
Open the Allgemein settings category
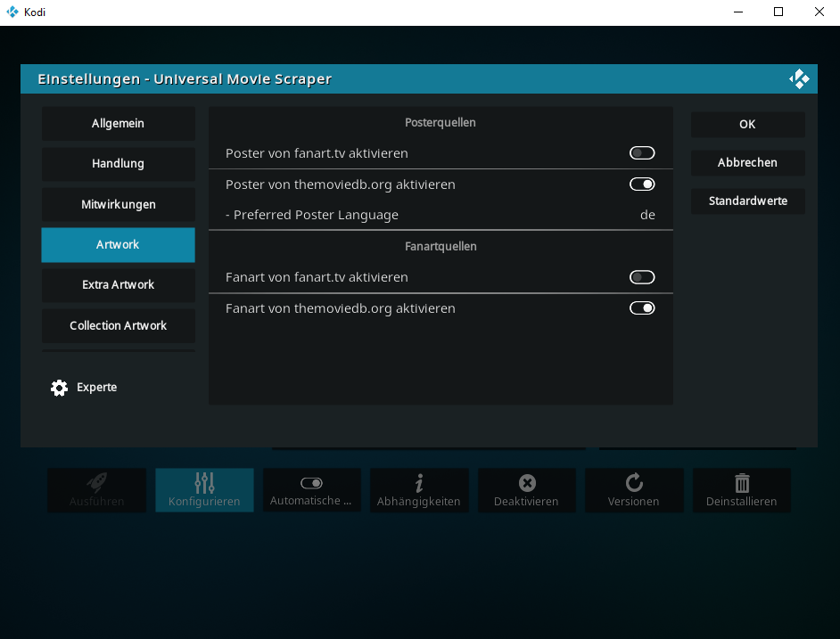click(119, 123)
